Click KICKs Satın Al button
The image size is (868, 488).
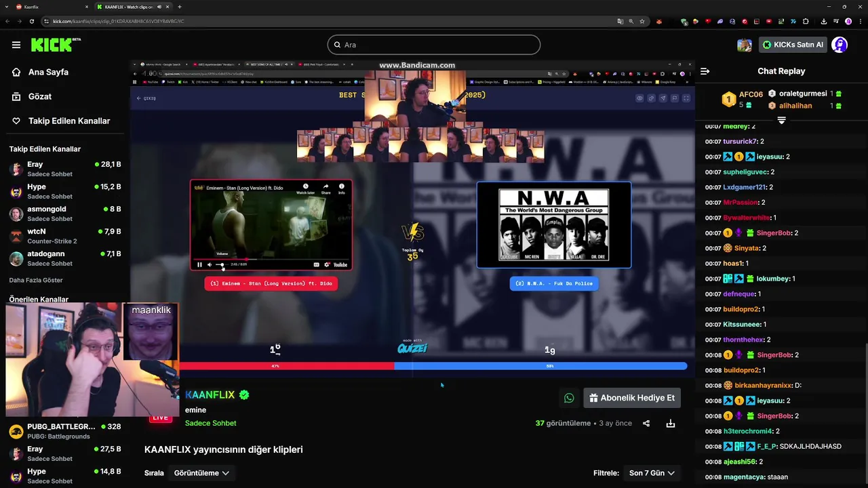click(793, 45)
